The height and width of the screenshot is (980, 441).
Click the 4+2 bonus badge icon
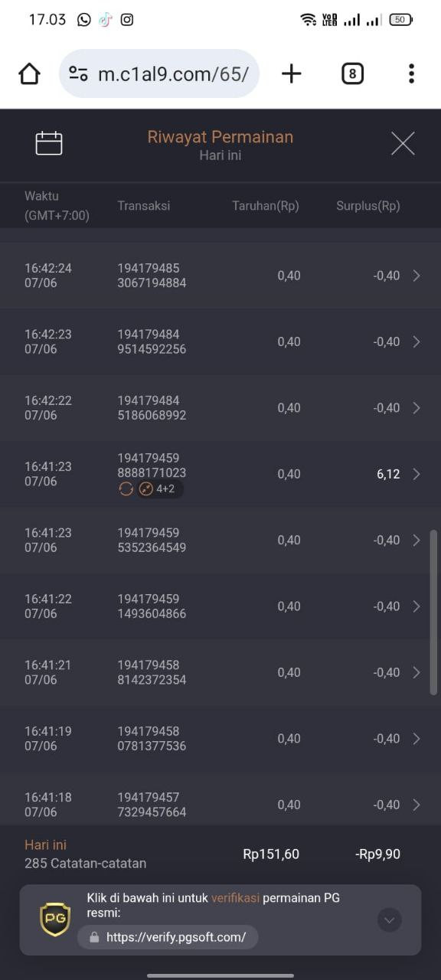point(146,488)
